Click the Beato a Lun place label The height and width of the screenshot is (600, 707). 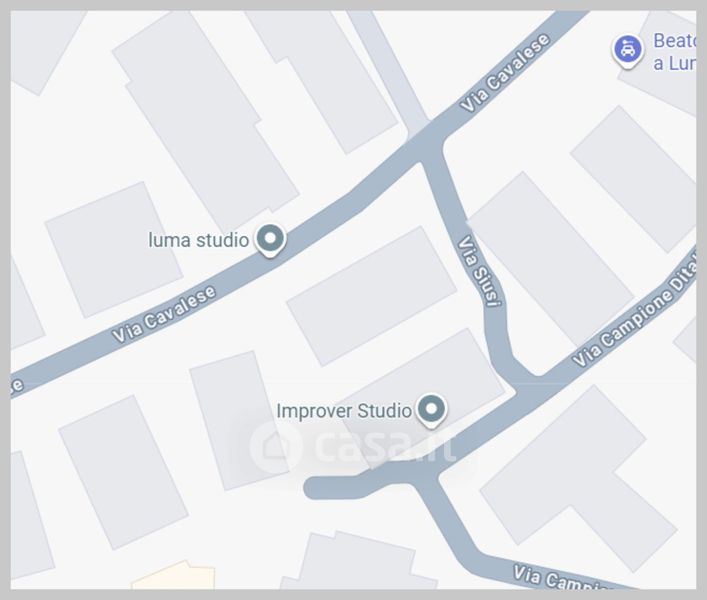click(674, 51)
